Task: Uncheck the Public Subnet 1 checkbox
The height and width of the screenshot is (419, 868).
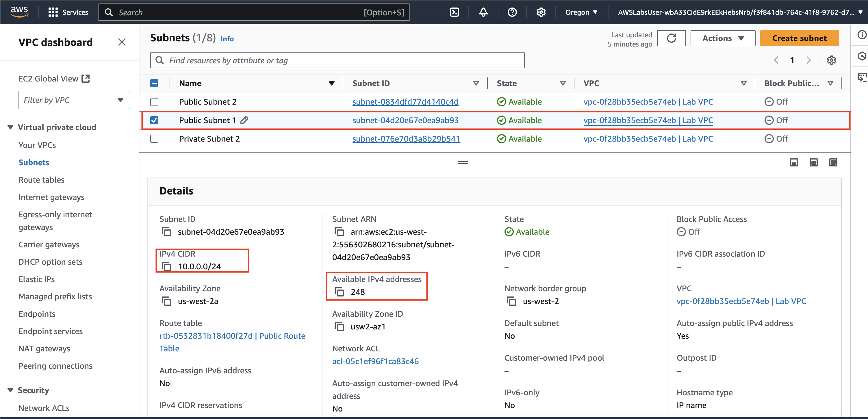Action: 154,120
